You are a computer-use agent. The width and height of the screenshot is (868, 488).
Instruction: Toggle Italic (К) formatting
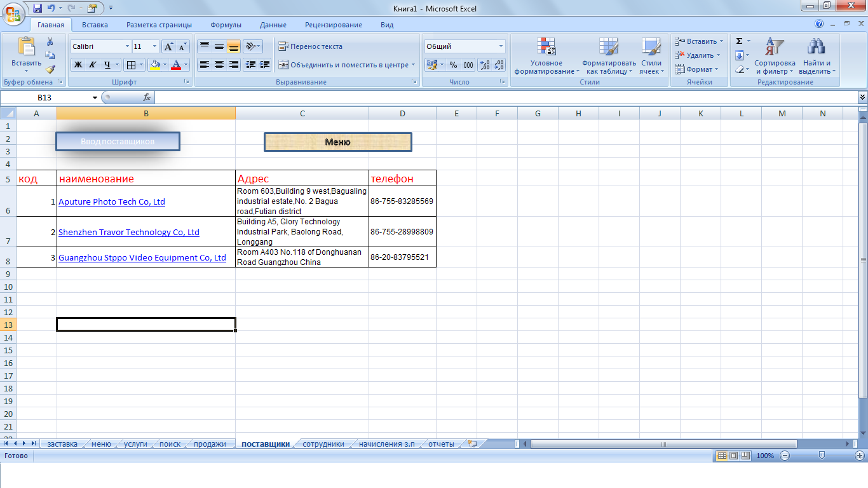tap(93, 65)
